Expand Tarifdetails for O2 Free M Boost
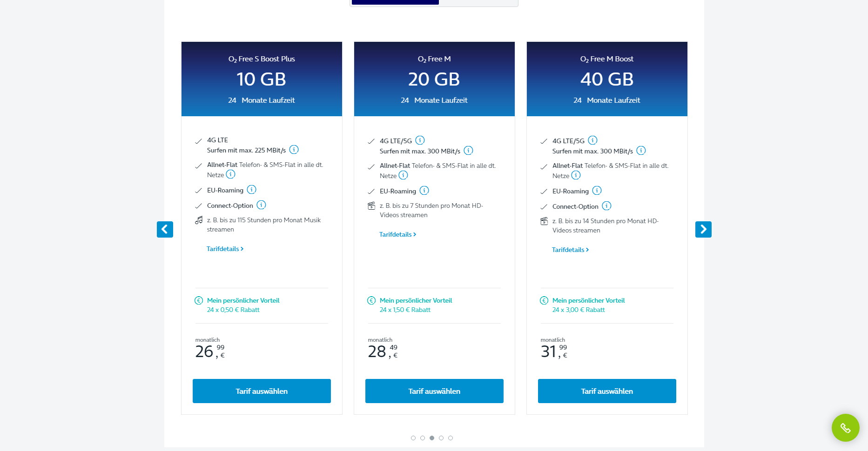868x451 pixels. (571, 250)
